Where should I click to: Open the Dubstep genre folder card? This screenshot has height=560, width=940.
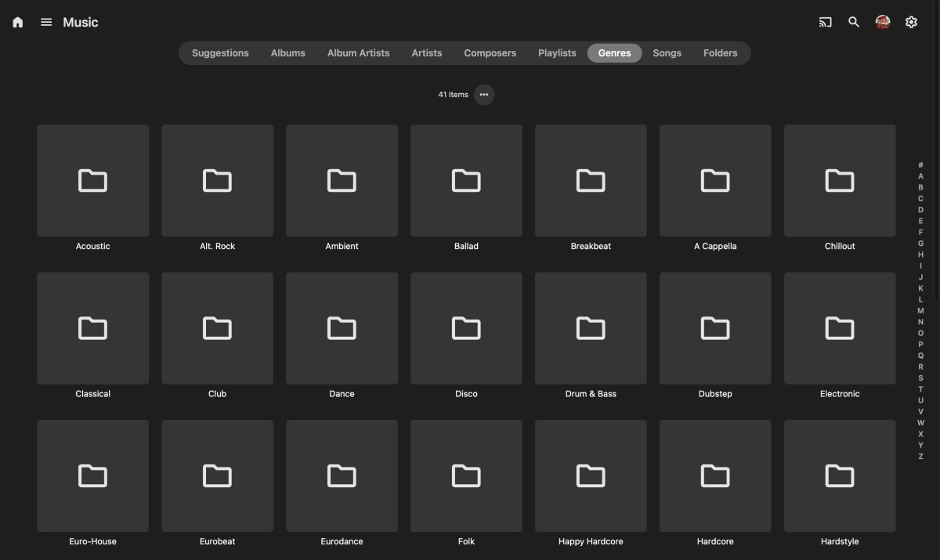tap(715, 328)
